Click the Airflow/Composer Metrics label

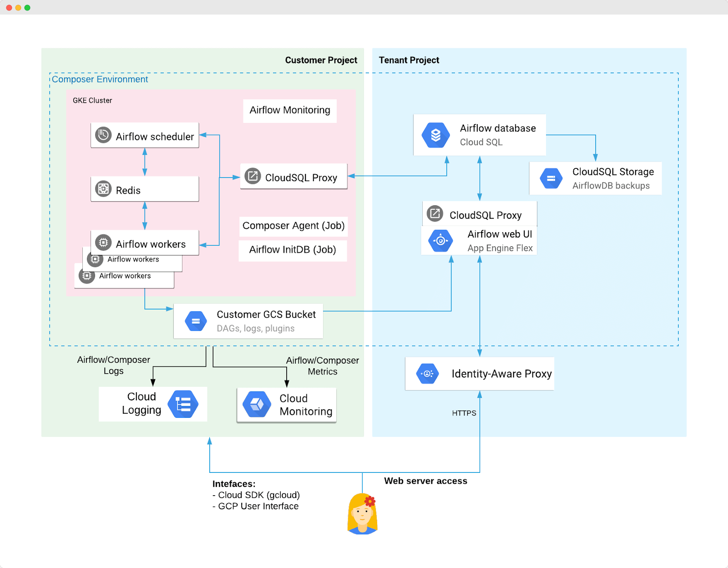[323, 366]
